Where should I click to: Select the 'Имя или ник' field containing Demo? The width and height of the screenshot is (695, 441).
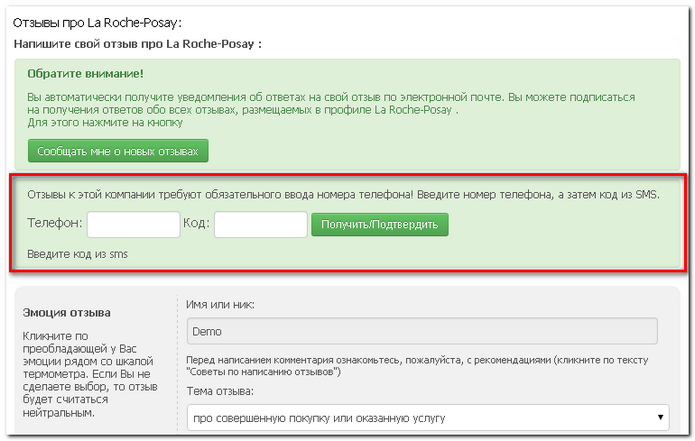pyautogui.click(x=421, y=332)
